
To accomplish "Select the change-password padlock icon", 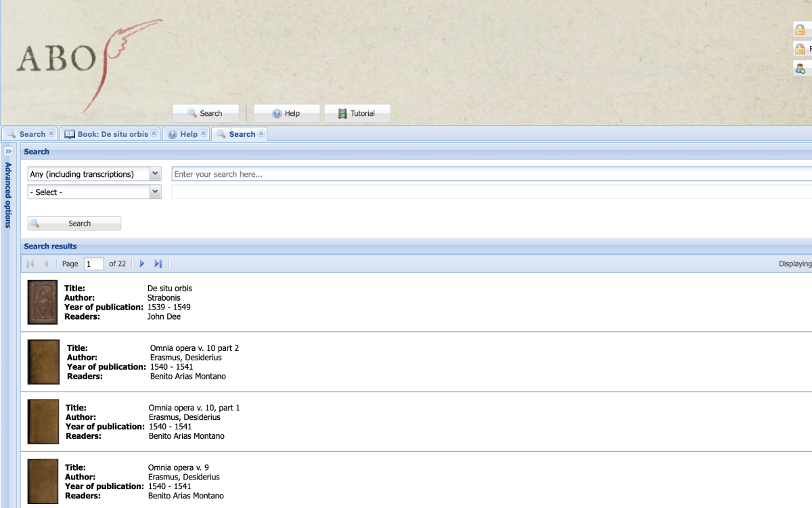I will click(800, 48).
